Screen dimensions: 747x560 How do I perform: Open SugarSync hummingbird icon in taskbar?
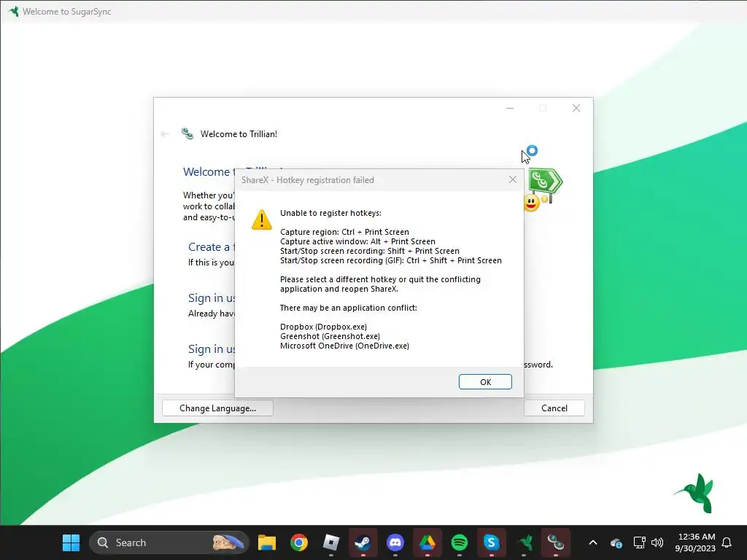524,542
